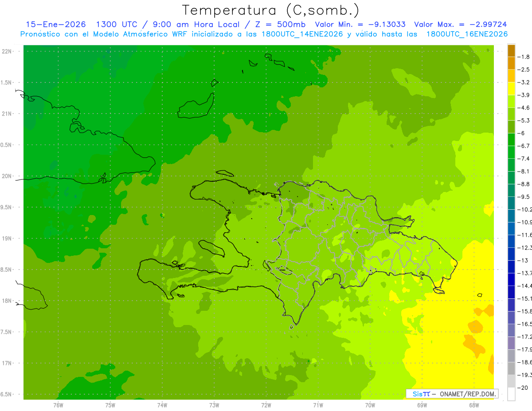Image resolution: width=532 pixels, height=411 pixels.
Task: Click the '1800UTC_16ENE2026' valid-until timestamp
Action: [x=467, y=34]
